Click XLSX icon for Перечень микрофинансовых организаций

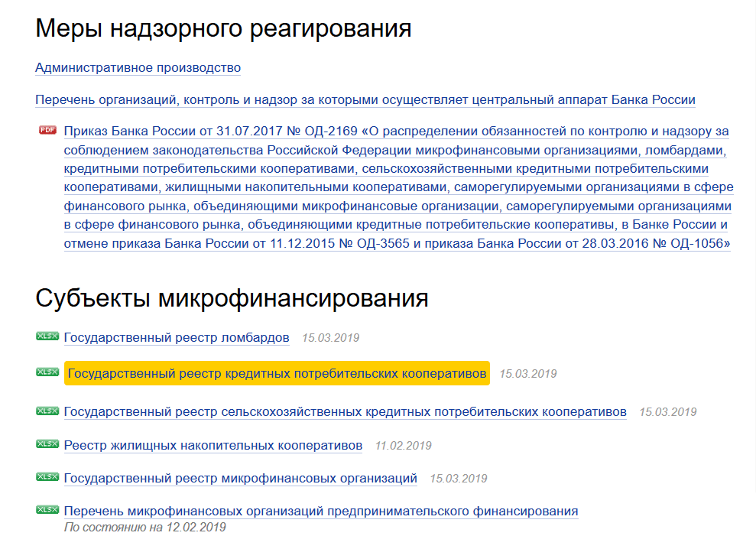pos(47,510)
